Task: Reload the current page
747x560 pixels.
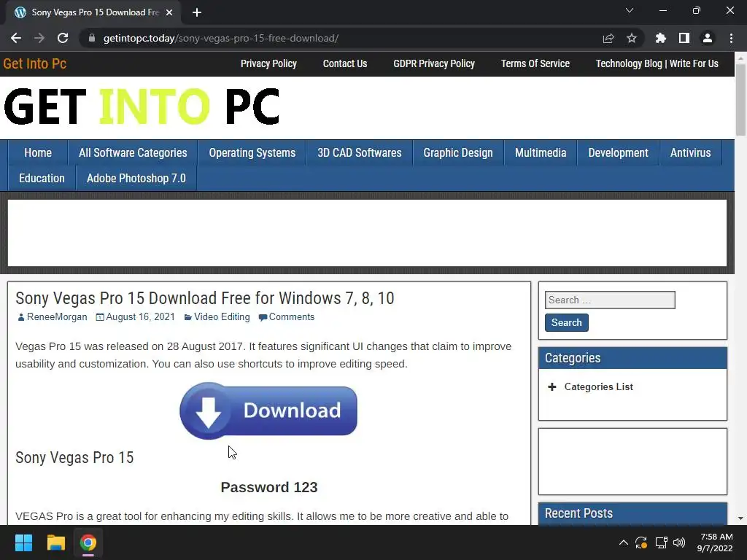Action: point(63,38)
